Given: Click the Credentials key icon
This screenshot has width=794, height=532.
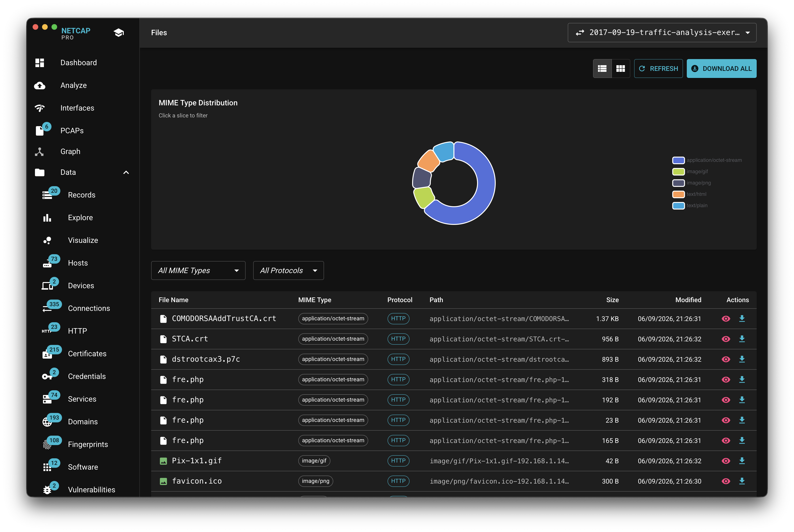Looking at the screenshot, I should click(47, 377).
